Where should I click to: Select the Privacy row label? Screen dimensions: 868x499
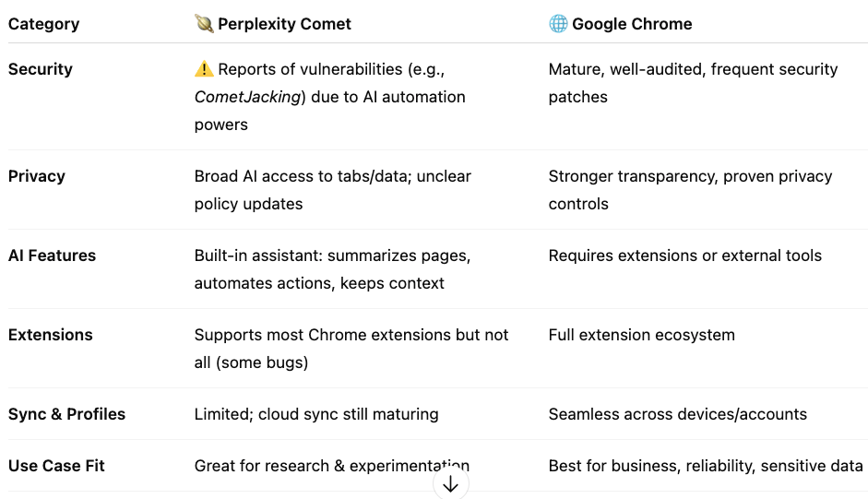click(x=37, y=176)
